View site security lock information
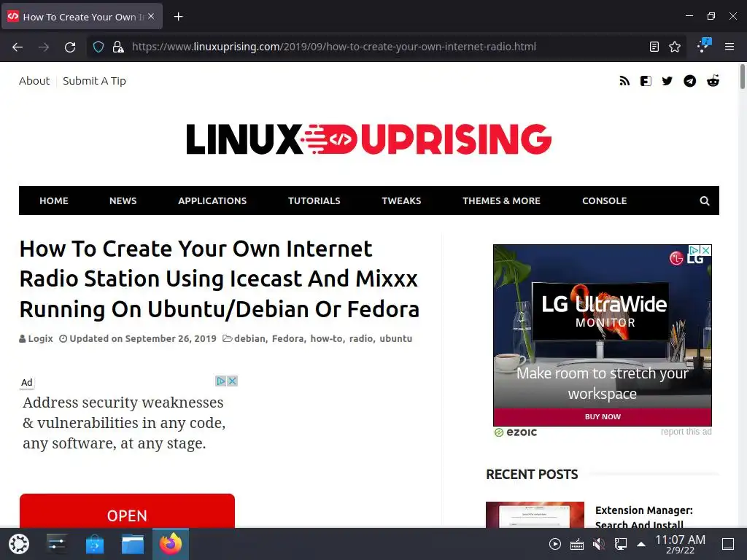This screenshot has height=560, width=747. [118, 47]
